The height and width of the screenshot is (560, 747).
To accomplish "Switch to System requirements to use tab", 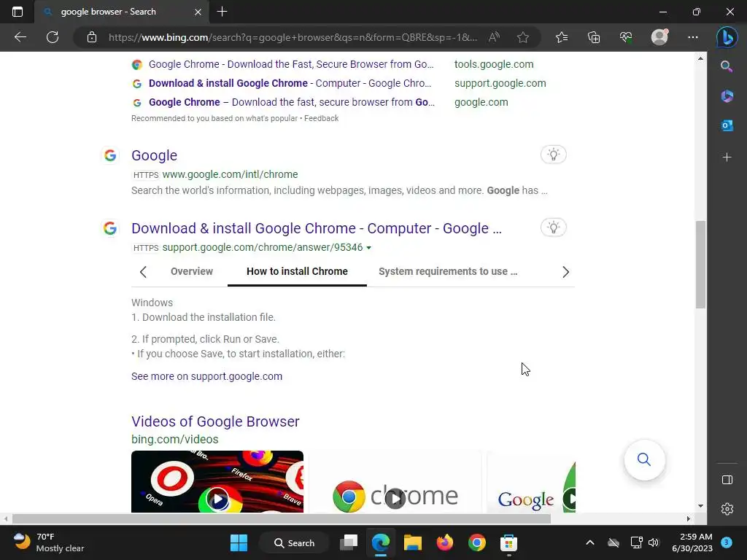I will pyautogui.click(x=448, y=271).
